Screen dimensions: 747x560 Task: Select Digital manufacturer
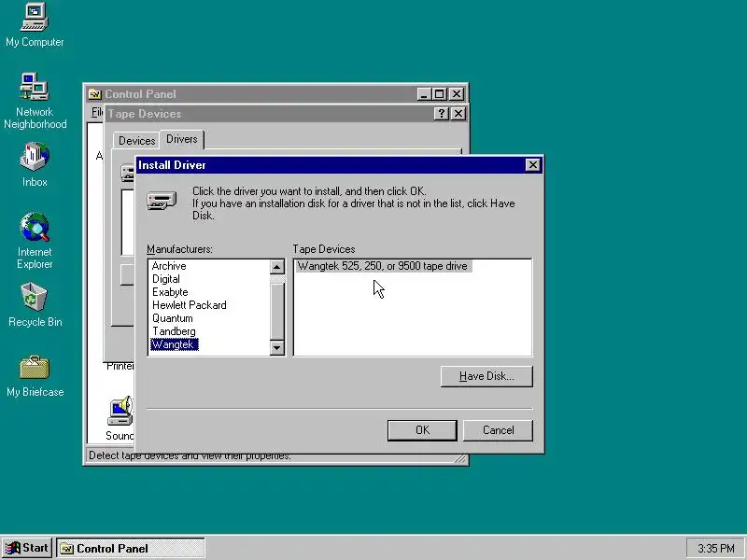point(166,279)
